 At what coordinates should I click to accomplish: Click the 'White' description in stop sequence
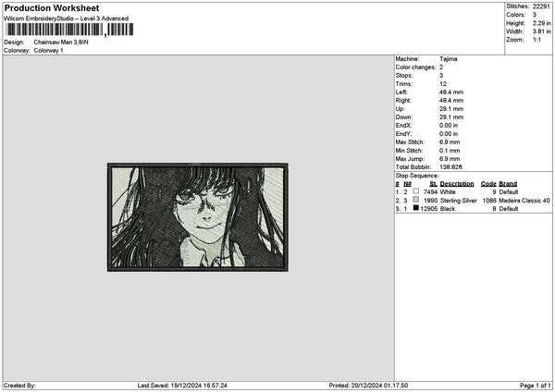click(448, 192)
